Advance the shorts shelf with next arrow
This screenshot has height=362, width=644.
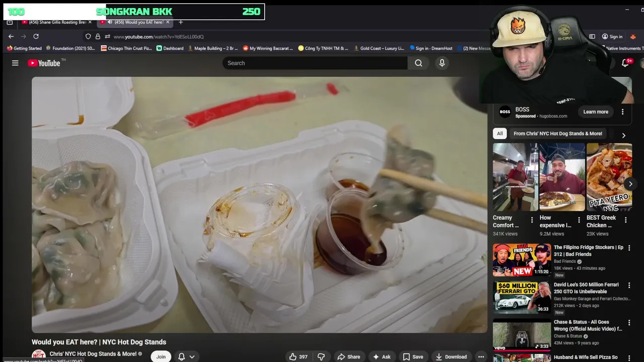[x=630, y=184]
